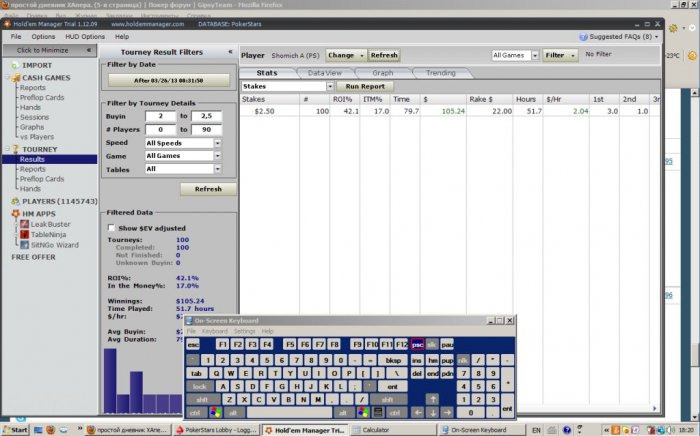
Task: Collapse Tourney Result Filters panel arrow
Action: (230, 52)
